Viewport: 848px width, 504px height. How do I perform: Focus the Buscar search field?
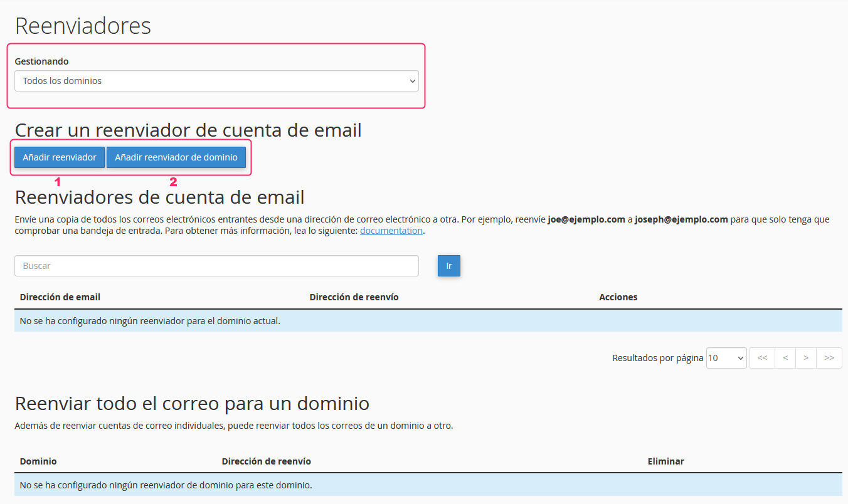[x=216, y=266]
